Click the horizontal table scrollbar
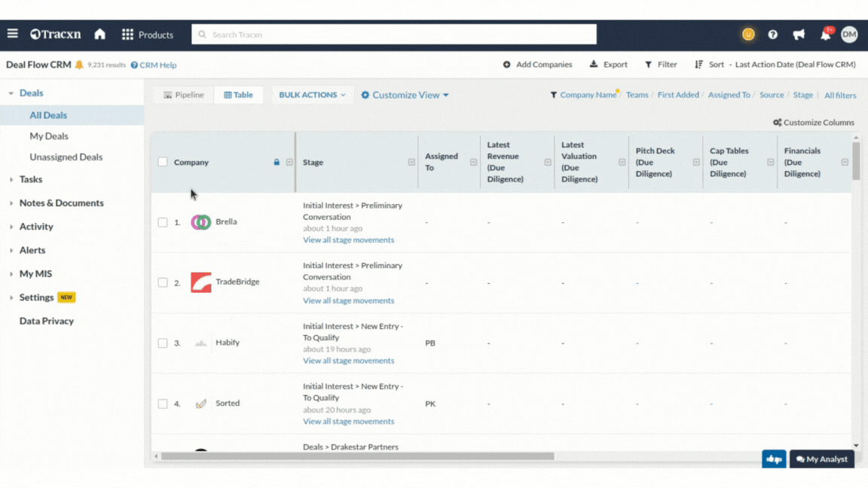Screen dimensions: 868x488 pyautogui.click(x=357, y=456)
